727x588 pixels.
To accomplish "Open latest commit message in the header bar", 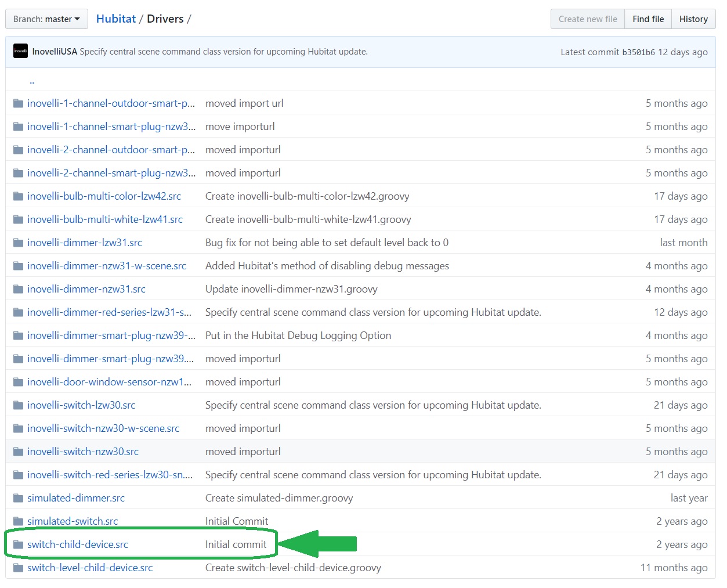I will [223, 52].
